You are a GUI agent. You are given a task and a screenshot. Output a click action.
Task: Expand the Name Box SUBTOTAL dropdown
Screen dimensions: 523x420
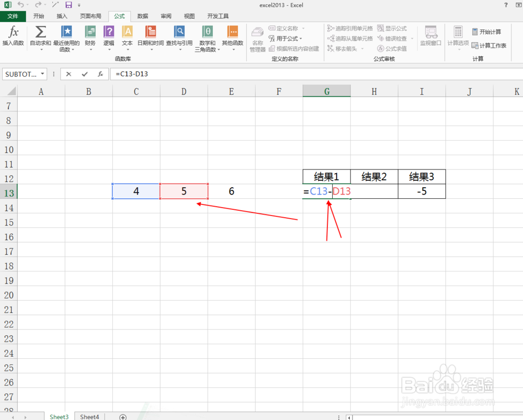42,74
